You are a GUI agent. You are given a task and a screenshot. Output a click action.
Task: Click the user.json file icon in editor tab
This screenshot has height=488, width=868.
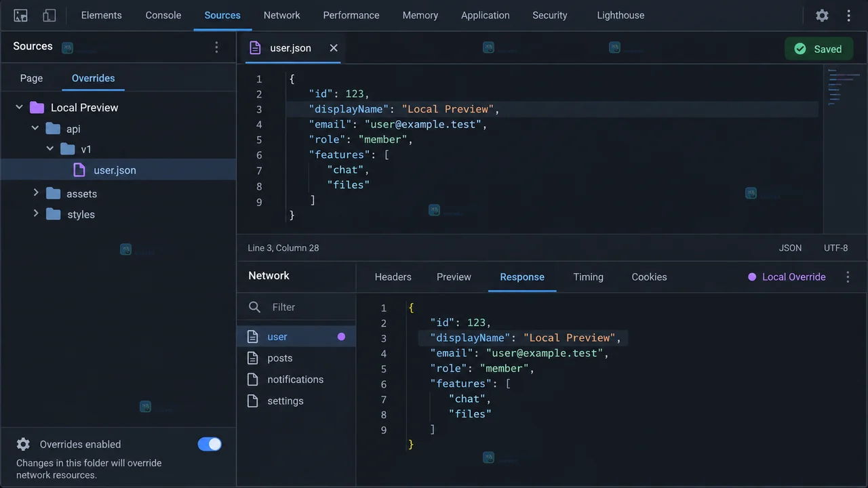(255, 47)
